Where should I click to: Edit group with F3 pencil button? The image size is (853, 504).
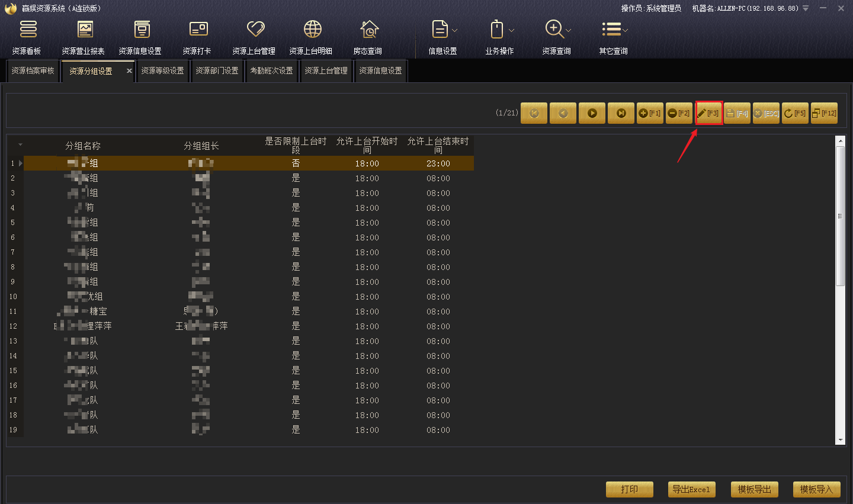(708, 113)
